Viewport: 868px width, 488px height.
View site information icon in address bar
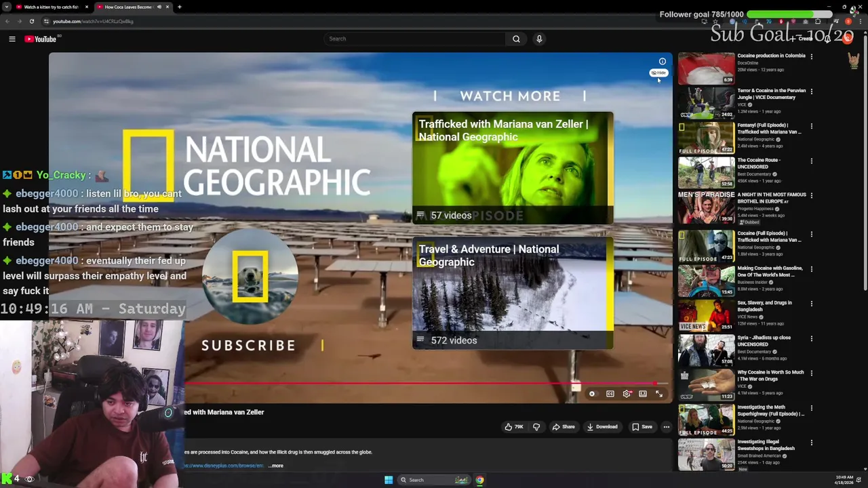coord(46,21)
